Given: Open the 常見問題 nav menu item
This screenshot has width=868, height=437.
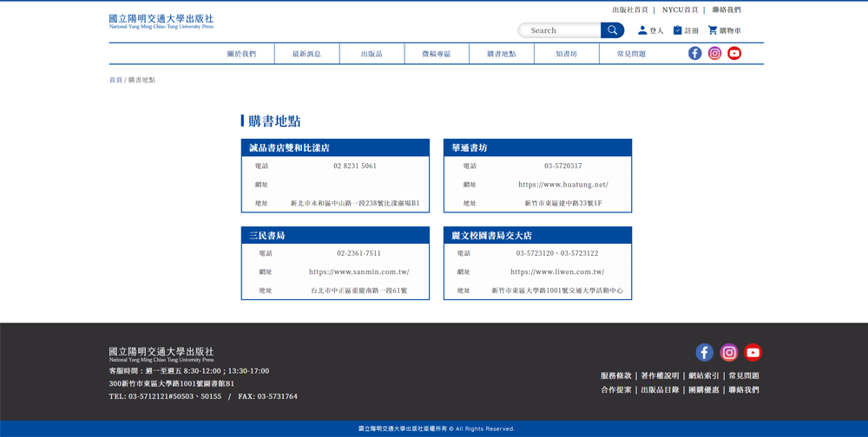Looking at the screenshot, I should pyautogui.click(x=632, y=54).
